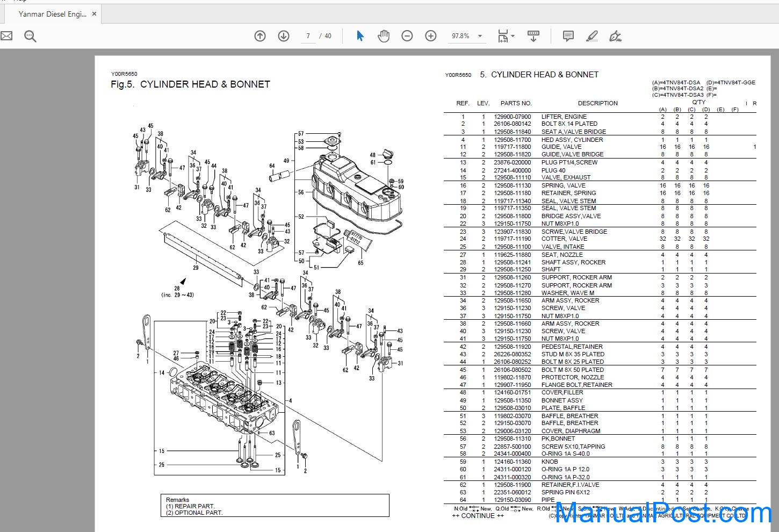This screenshot has height=532, width=779.
Task: Click the scrolling mode keyboard icon
Action: [x=533, y=36]
